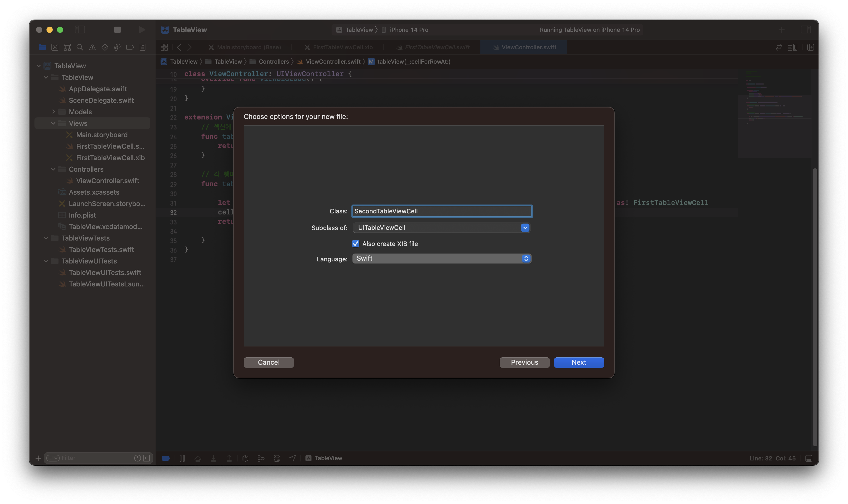Open the Issue navigator warning icon
Viewport: 848px width, 504px height.
coord(92,47)
